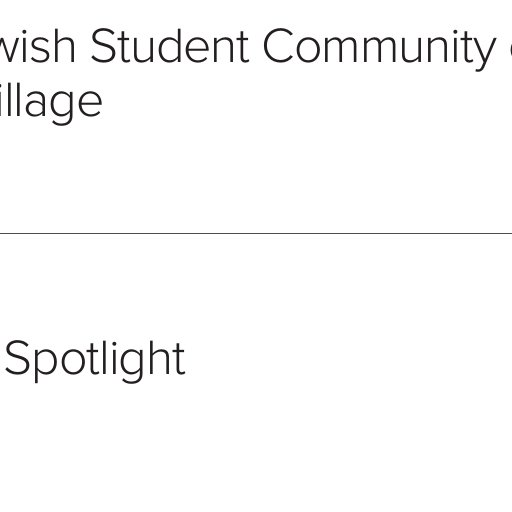Click the letter g in 'illage'

coord(62,108)
